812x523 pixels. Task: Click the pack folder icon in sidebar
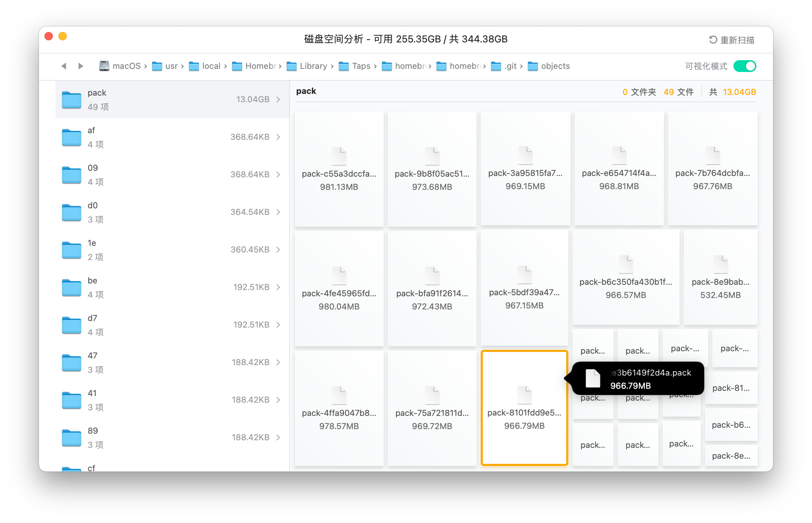click(72, 100)
